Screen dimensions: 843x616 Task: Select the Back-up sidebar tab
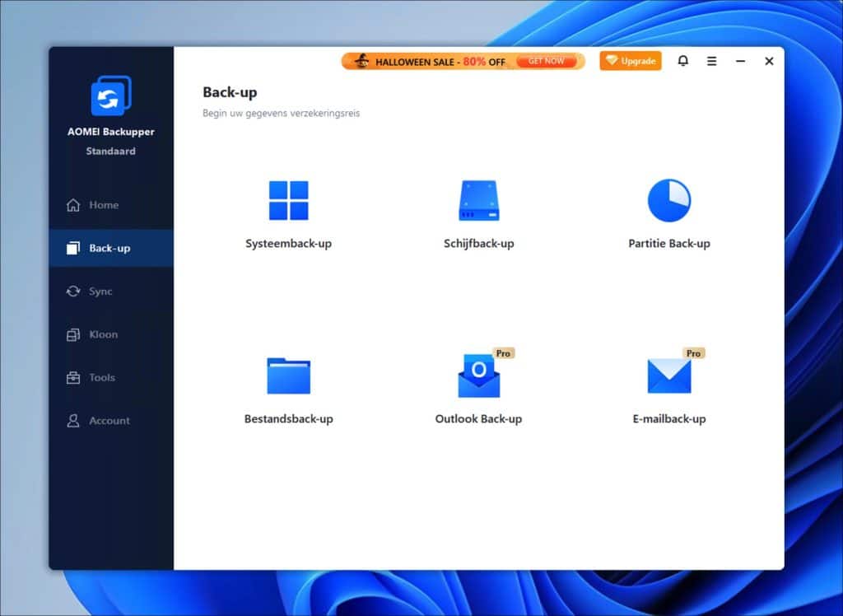(109, 248)
